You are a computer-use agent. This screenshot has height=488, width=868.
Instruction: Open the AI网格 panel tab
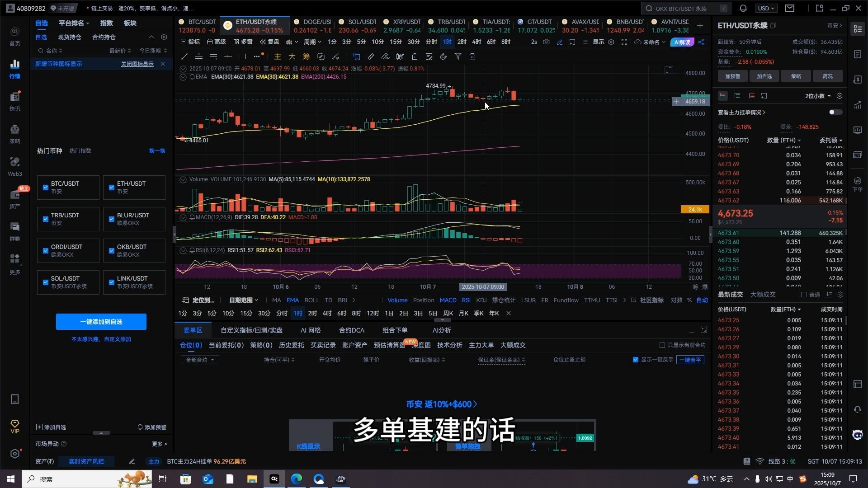coord(310,330)
